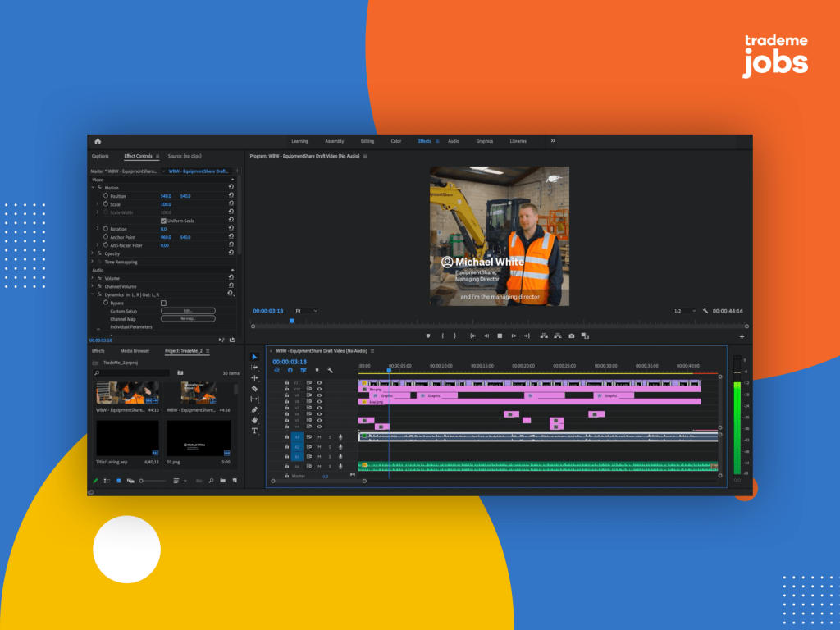Mute audio track A1
The height and width of the screenshot is (630, 840).
(x=319, y=437)
